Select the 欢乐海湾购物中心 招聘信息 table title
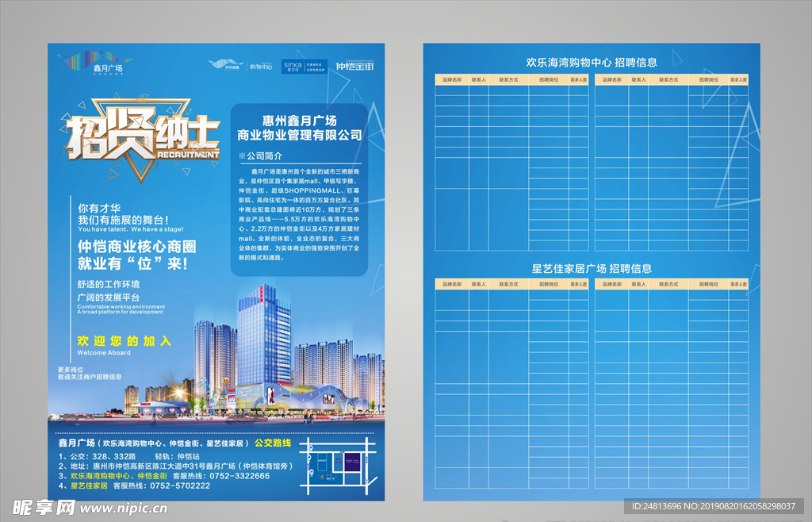Viewport: 812px width, 522px height. (592, 63)
